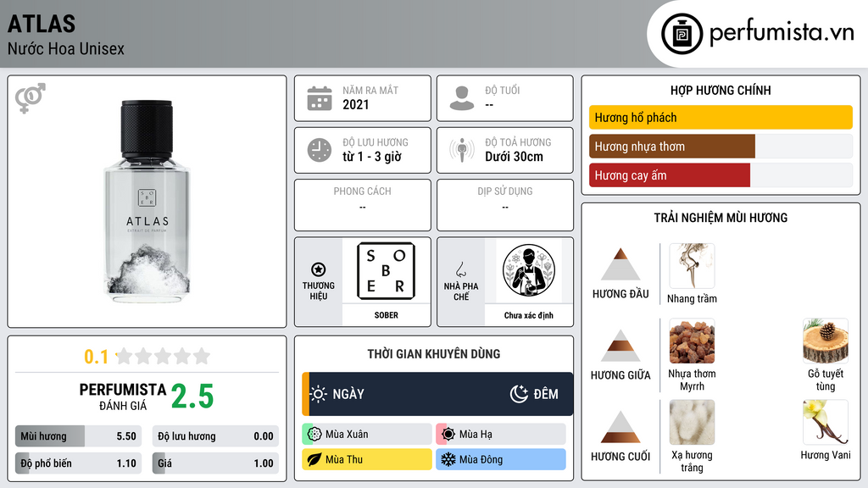This screenshot has width=868, height=488.
Task: Select the Hương Vani note image
Action: 826,423
